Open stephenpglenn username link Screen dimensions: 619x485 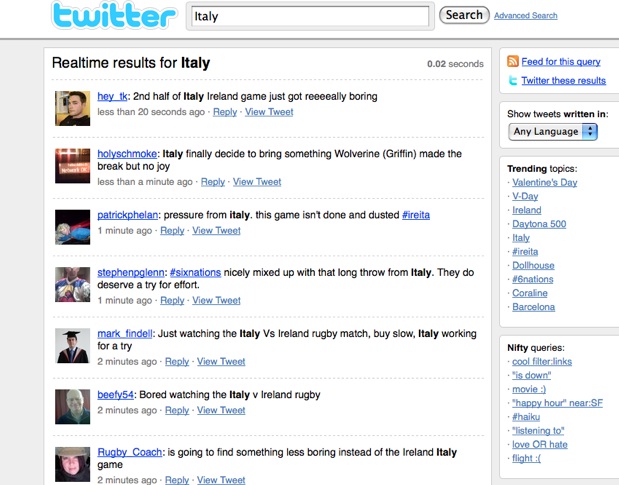[x=131, y=272]
